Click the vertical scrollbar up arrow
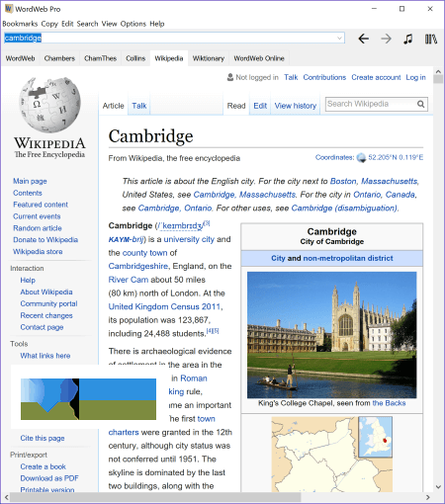The width and height of the screenshot is (445, 504). point(438,71)
